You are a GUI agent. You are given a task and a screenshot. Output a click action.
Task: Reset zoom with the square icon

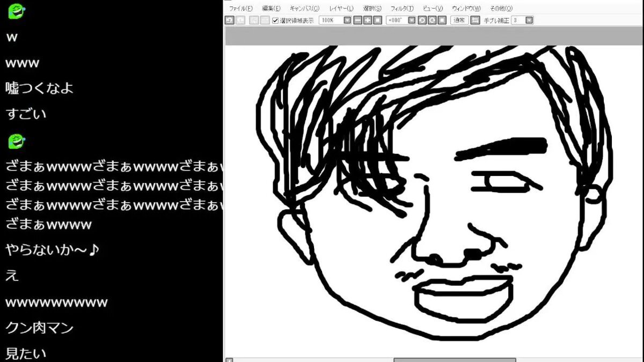click(378, 20)
